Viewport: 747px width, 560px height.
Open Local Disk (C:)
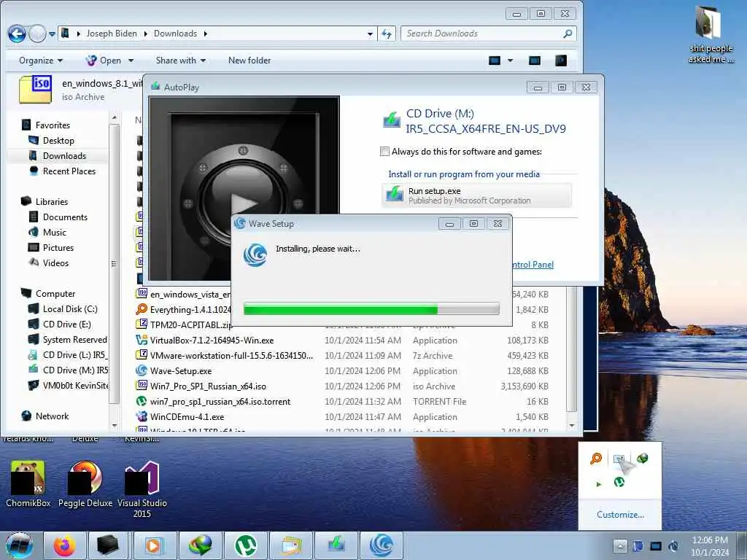point(69,309)
